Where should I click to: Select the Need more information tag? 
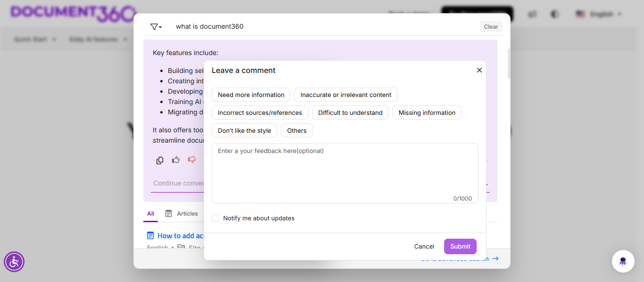pos(251,95)
